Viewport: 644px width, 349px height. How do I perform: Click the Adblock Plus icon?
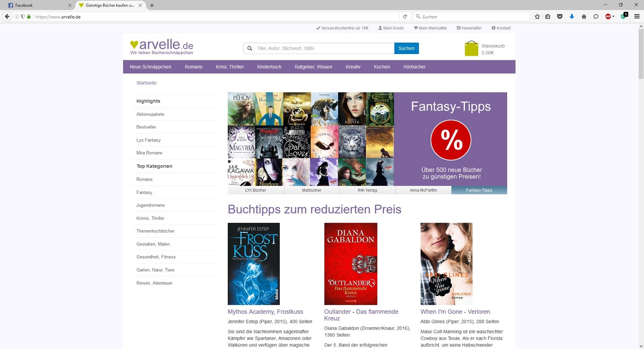click(x=608, y=17)
